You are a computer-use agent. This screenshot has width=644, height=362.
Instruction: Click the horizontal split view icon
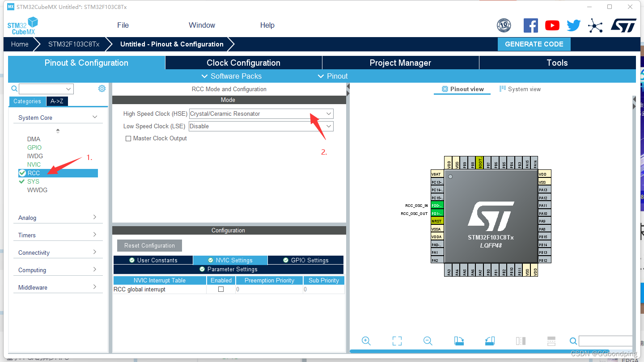click(551, 341)
